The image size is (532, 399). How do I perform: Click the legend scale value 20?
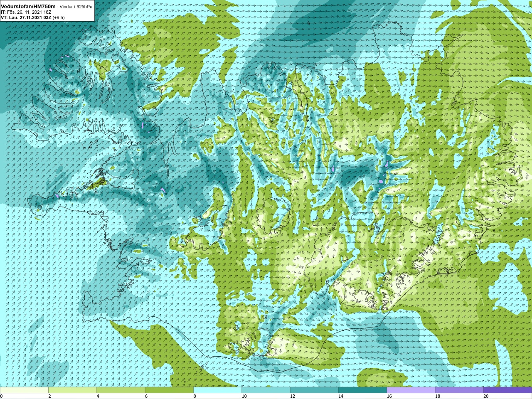pos(486,396)
